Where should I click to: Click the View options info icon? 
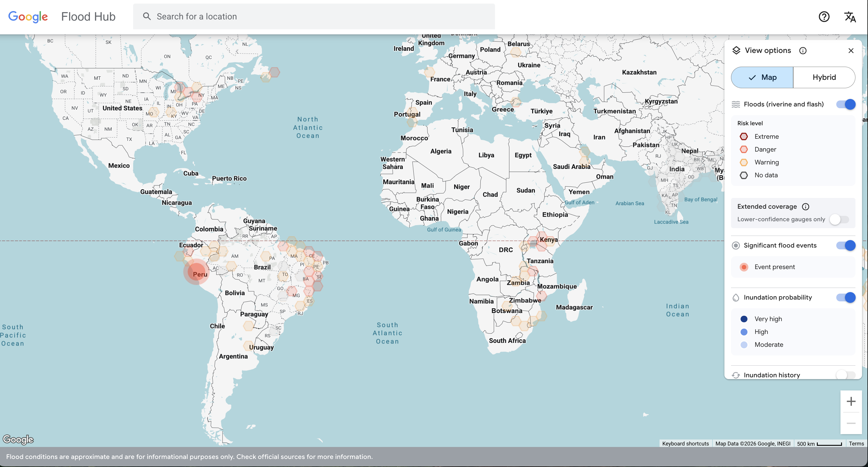click(802, 51)
